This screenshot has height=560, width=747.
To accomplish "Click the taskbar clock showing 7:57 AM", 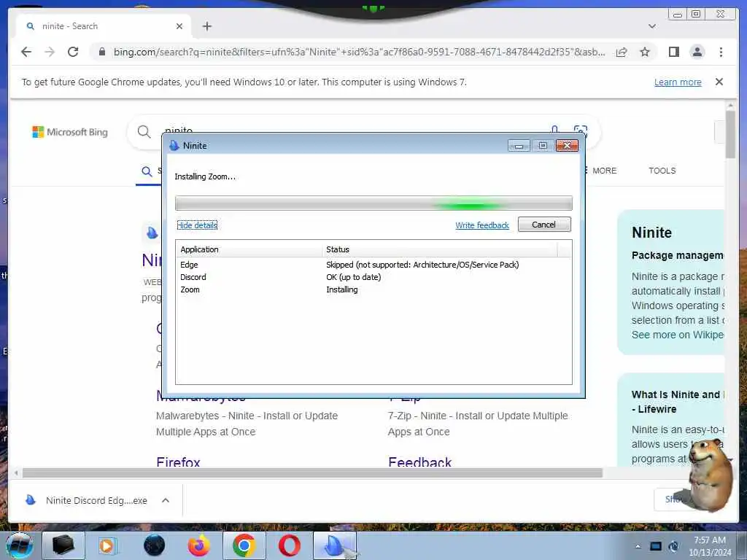I will pos(710,546).
